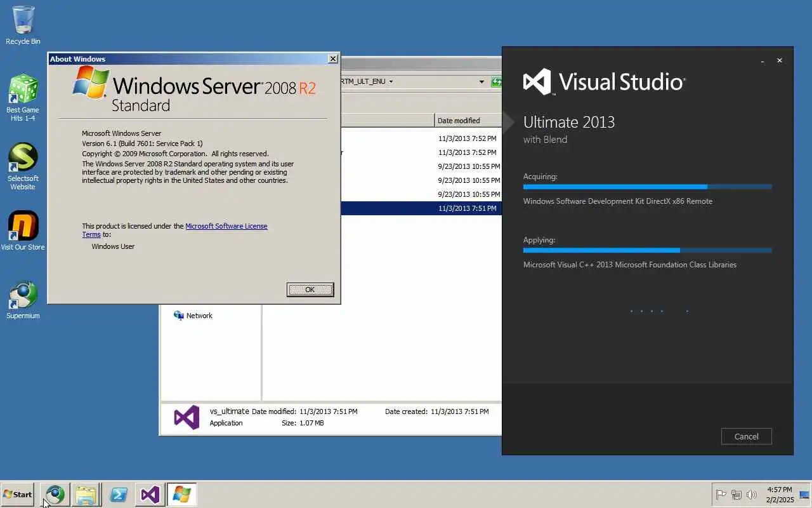Open the volume speaker tray icon
The image size is (812, 508).
pos(752,495)
